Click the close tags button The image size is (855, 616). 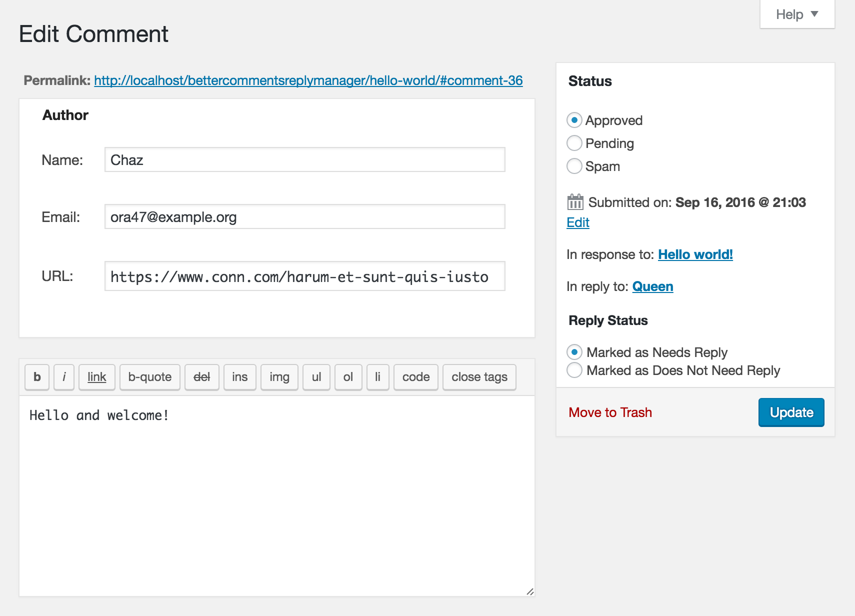click(x=479, y=377)
